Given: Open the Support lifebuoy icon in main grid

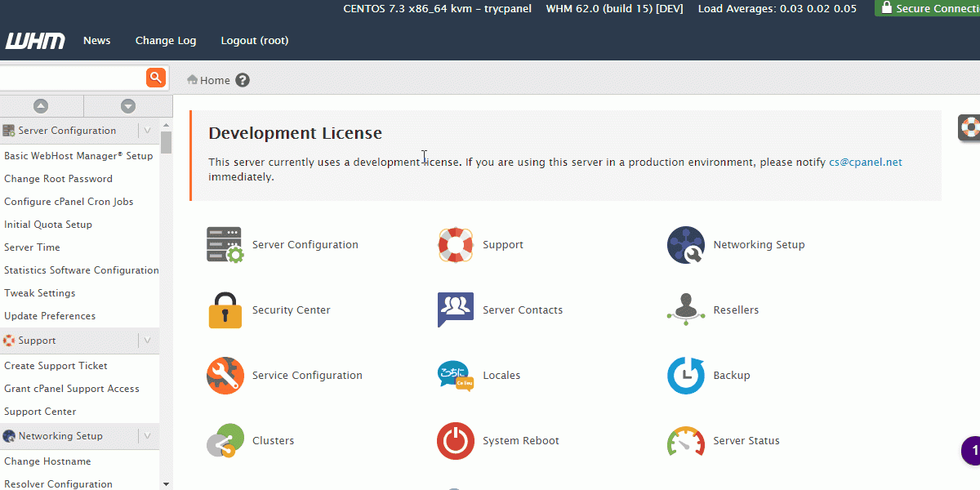Looking at the screenshot, I should click(x=455, y=245).
